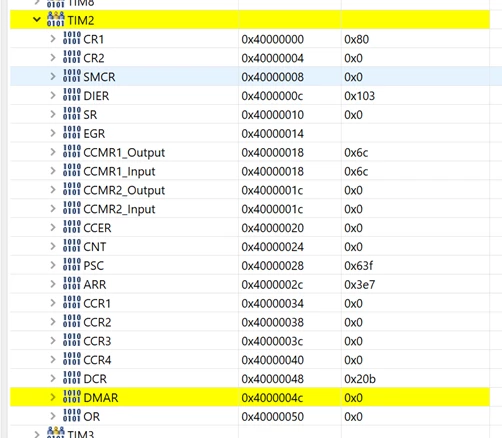The width and height of the screenshot is (502, 438).
Task: Click DIER value 0x103
Action: click(360, 96)
